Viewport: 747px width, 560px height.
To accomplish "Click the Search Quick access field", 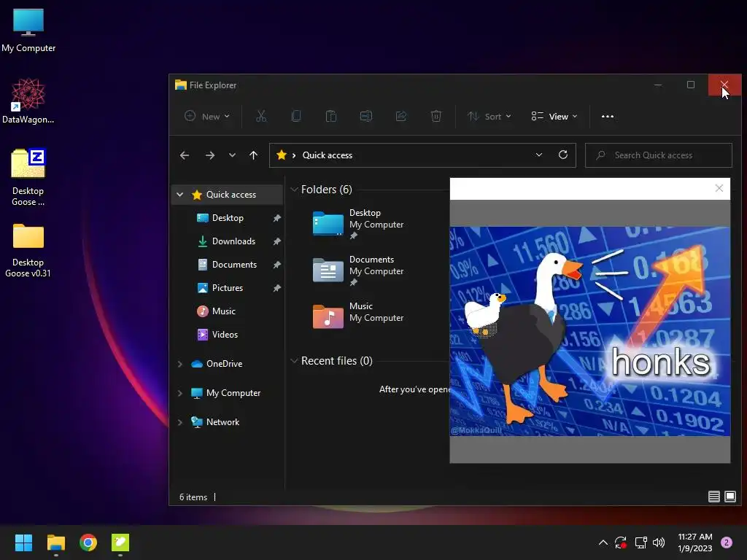I will coord(659,155).
